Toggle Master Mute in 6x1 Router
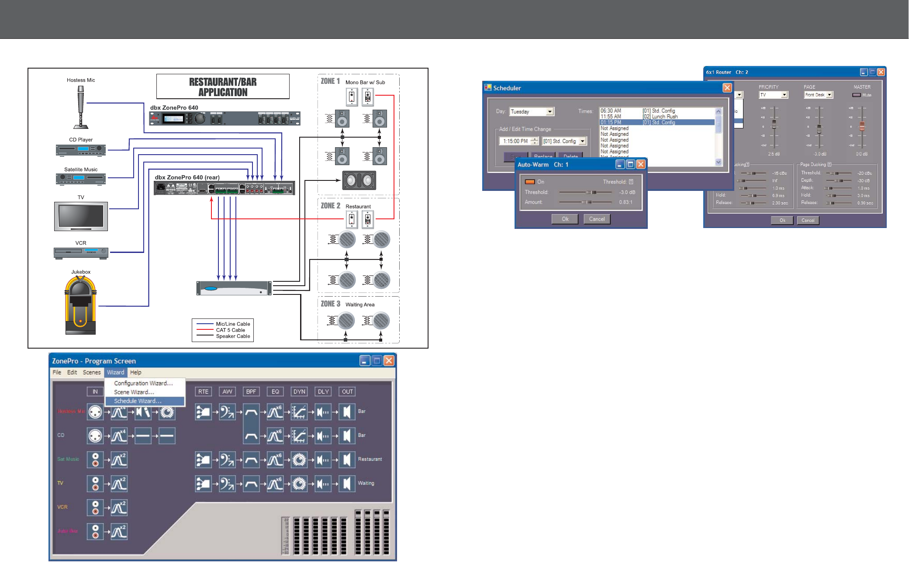Screen dimensions: 909x588 coord(857,95)
